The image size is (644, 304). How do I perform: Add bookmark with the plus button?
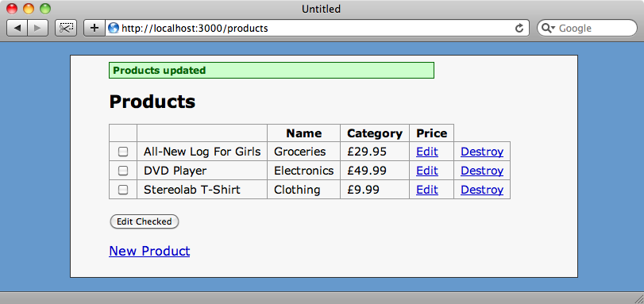pos(94,28)
